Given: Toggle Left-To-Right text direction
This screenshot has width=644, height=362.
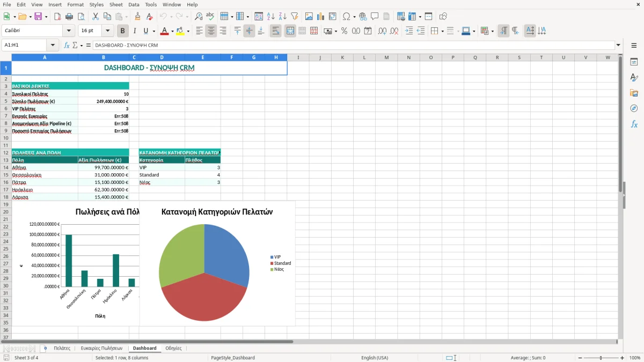Looking at the screenshot, I should (503, 31).
